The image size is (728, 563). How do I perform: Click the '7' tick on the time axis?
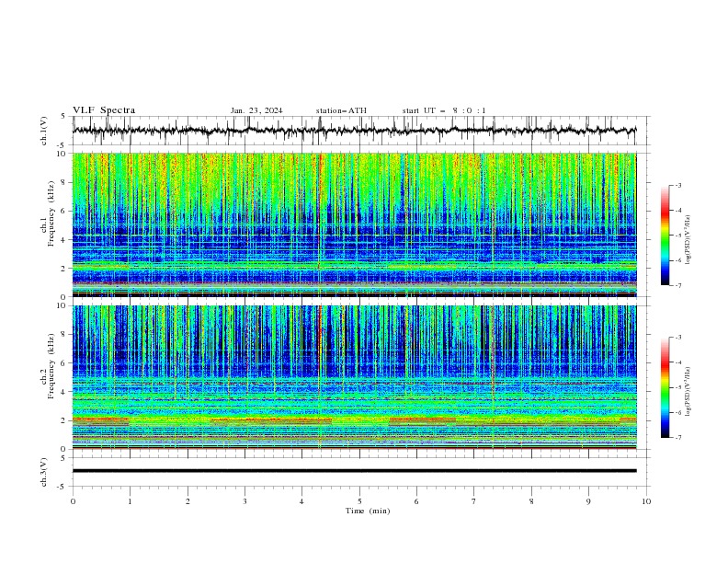coord(474,501)
